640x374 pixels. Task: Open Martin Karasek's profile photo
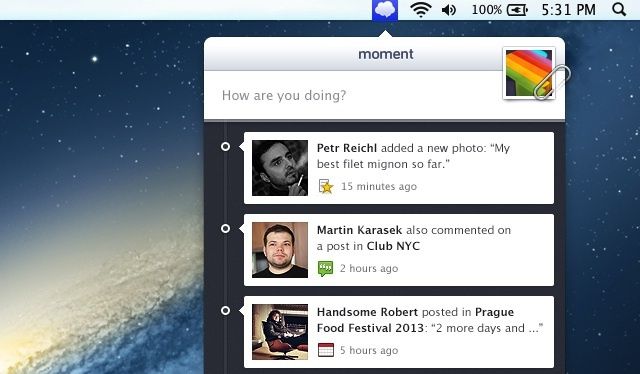(280, 250)
